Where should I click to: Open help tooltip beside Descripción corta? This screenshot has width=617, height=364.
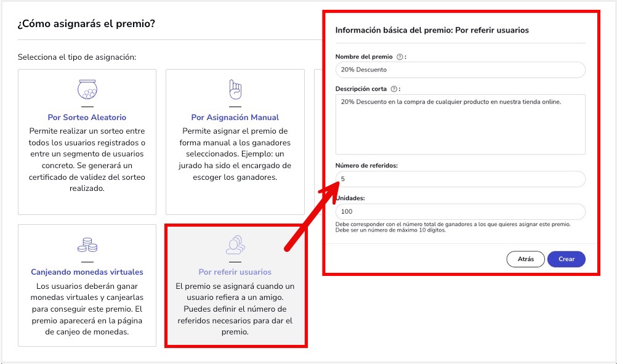click(393, 89)
